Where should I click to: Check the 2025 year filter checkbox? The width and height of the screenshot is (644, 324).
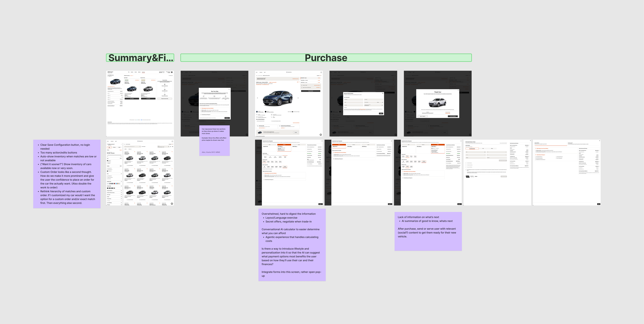pyautogui.click(x=108, y=162)
